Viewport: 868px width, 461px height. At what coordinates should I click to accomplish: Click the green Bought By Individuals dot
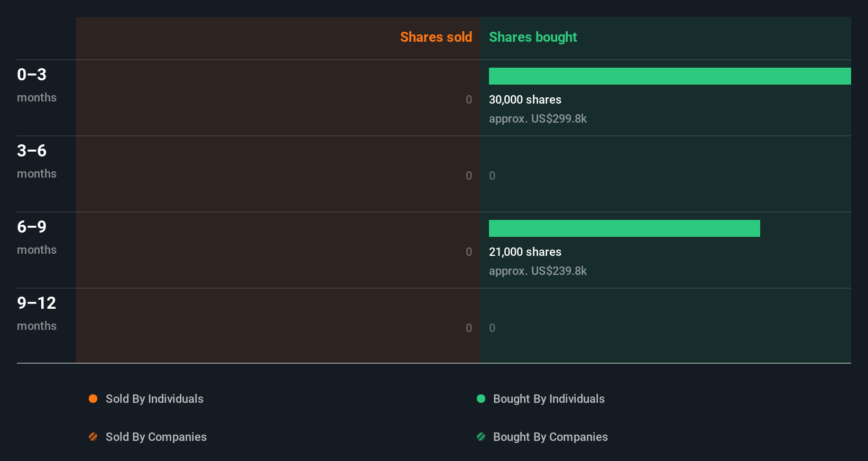coord(481,399)
